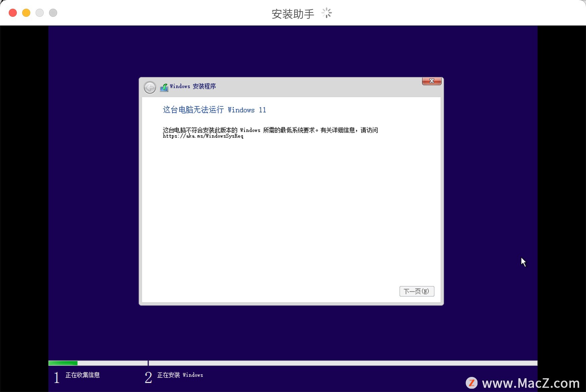Click the loading spinner beside 安装助手

(x=327, y=13)
